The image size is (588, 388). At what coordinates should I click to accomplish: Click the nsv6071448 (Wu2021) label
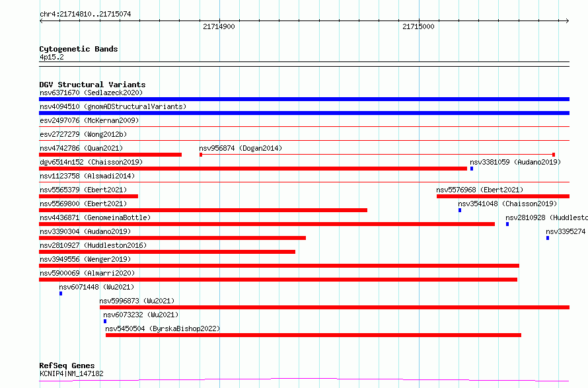pyautogui.click(x=96, y=287)
